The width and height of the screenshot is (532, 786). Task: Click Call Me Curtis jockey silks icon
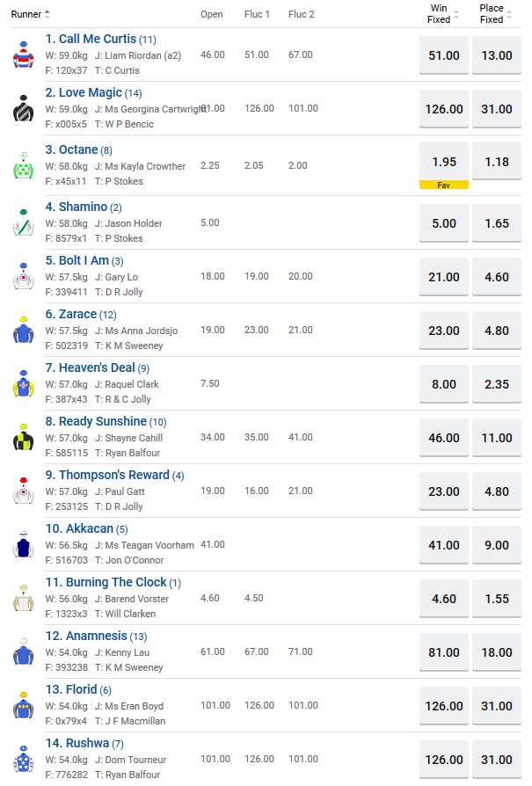[23, 55]
